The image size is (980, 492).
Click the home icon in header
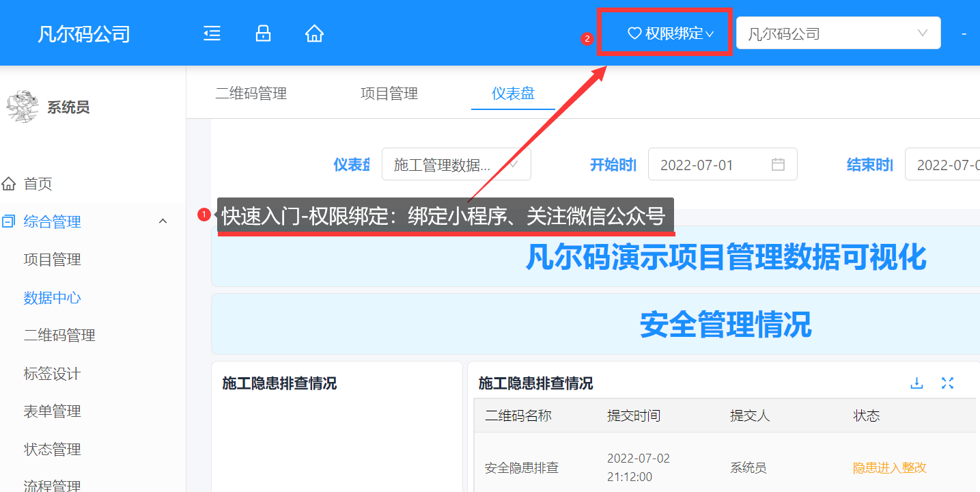314,33
